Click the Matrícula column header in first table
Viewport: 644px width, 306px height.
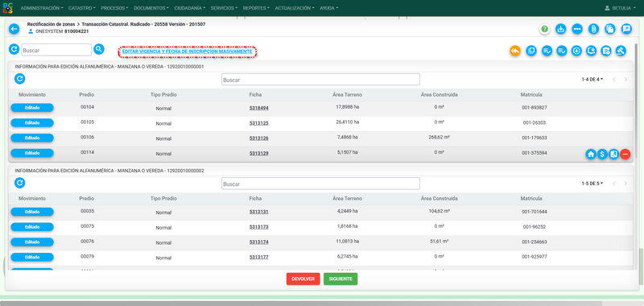(531, 94)
